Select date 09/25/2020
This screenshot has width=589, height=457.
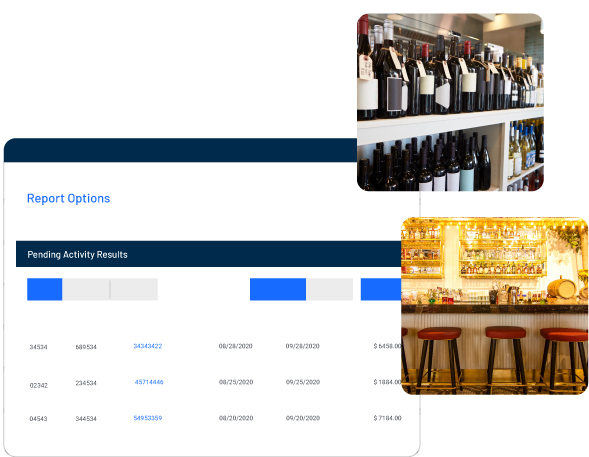(303, 382)
